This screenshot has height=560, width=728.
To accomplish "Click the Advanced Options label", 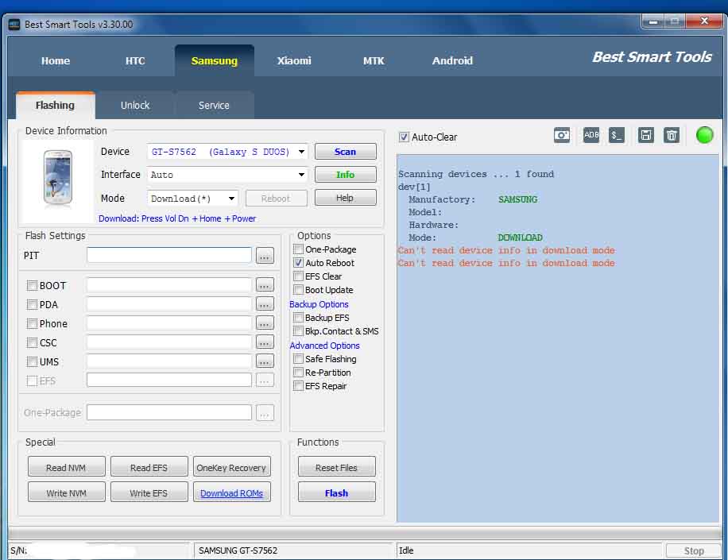I will 324,346.
